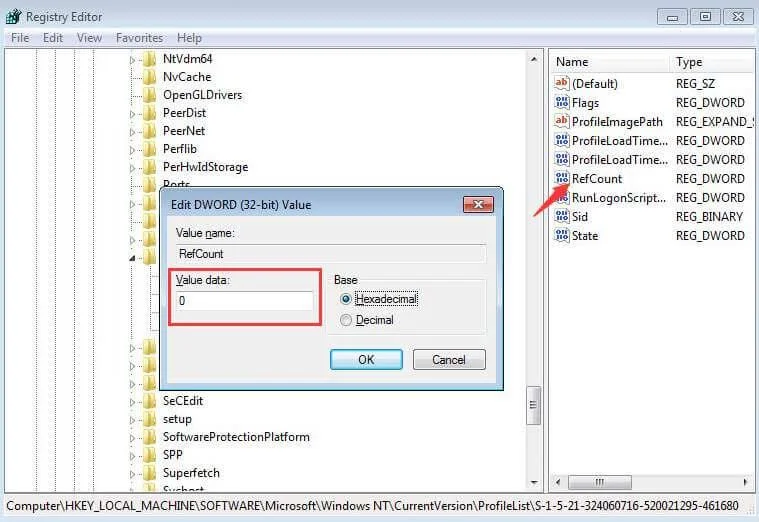
Task: Expand the SoftwareProtectionPlatform key
Action: [x=132, y=438]
